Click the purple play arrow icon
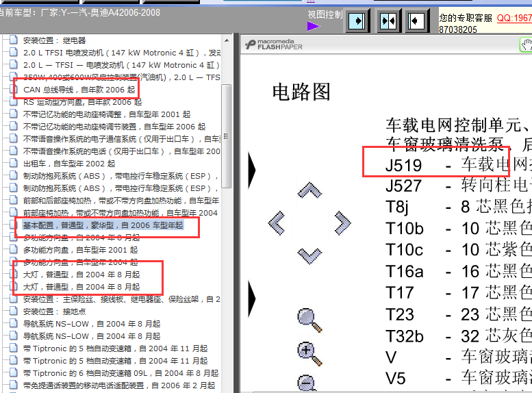The width and height of the screenshot is (532, 393). click(313, 26)
